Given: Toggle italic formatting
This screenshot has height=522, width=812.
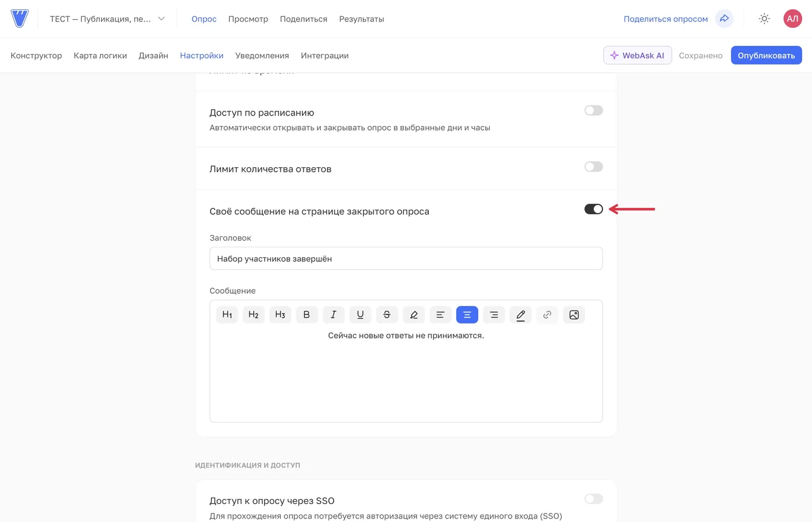Looking at the screenshot, I should [x=333, y=315].
